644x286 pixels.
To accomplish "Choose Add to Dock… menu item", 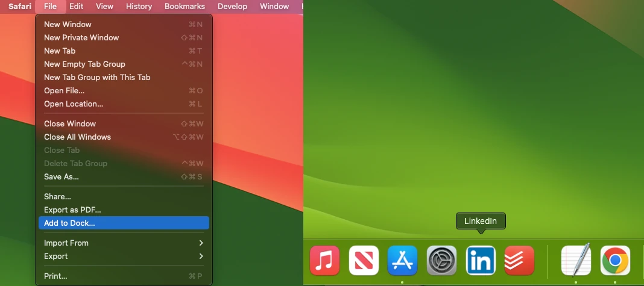I will point(124,223).
